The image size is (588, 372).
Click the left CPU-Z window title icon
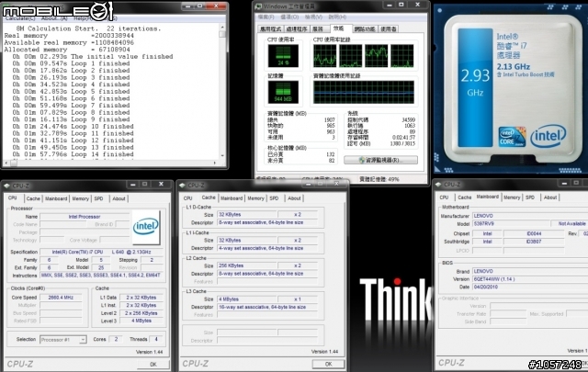(6, 186)
